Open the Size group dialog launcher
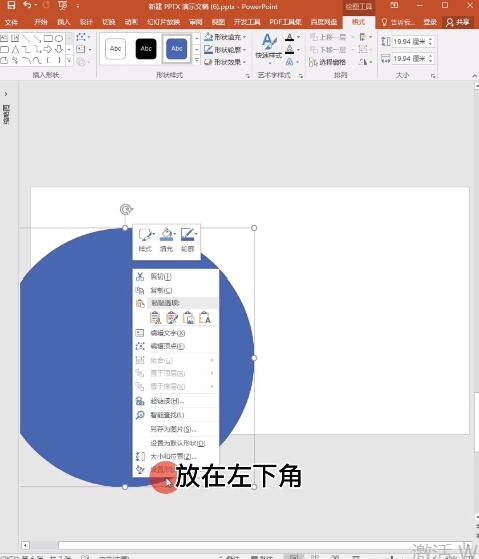Screen dimensions: 479x559 (x=433, y=76)
